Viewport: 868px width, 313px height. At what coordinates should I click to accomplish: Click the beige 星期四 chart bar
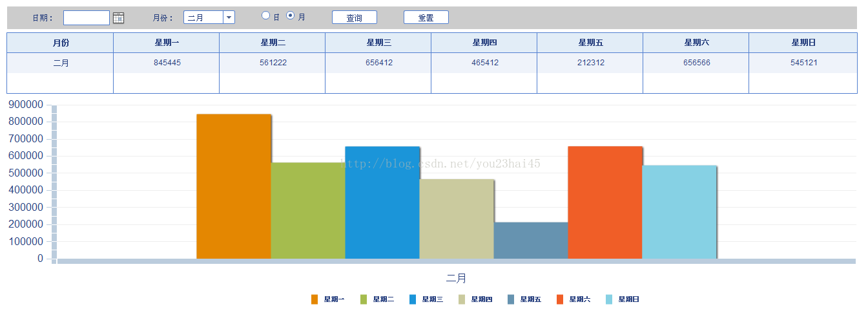457,219
